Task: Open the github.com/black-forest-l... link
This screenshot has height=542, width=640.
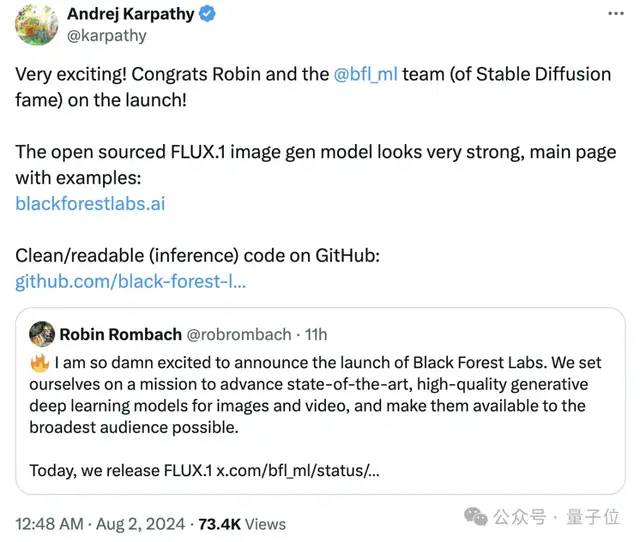Action: pos(131,282)
